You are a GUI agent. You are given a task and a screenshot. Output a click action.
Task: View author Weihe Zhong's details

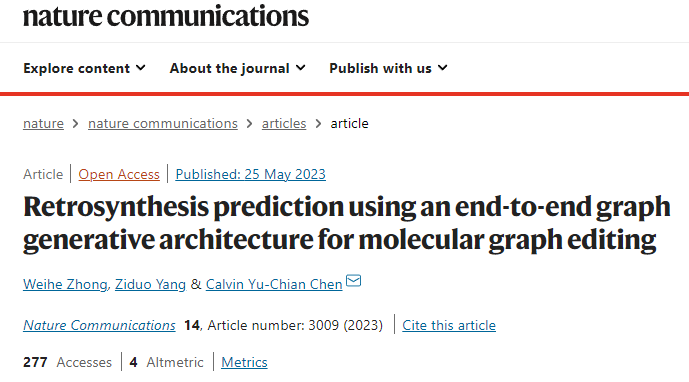(65, 284)
